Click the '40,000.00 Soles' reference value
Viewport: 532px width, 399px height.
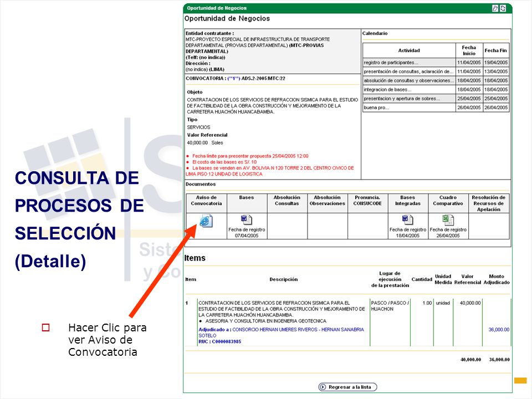coord(205,143)
